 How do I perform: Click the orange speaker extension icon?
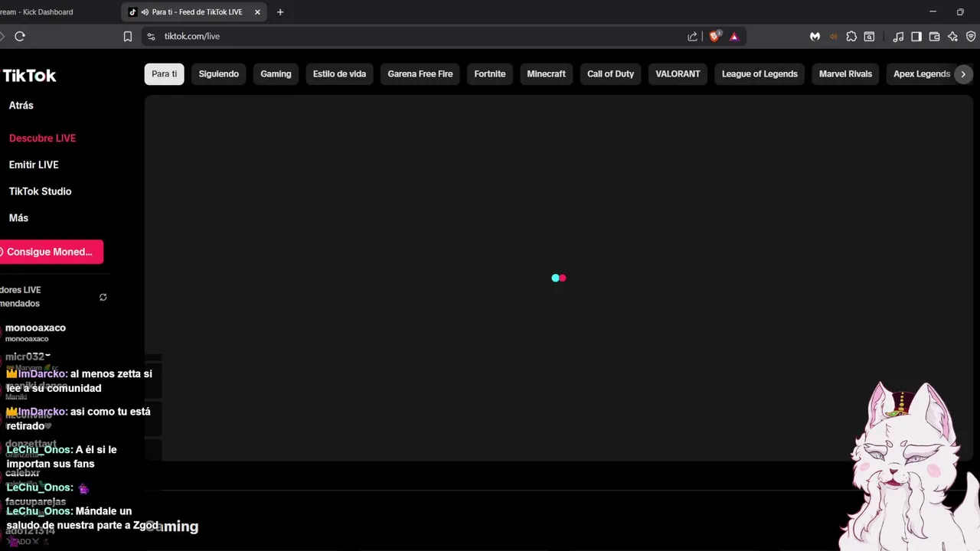(833, 36)
